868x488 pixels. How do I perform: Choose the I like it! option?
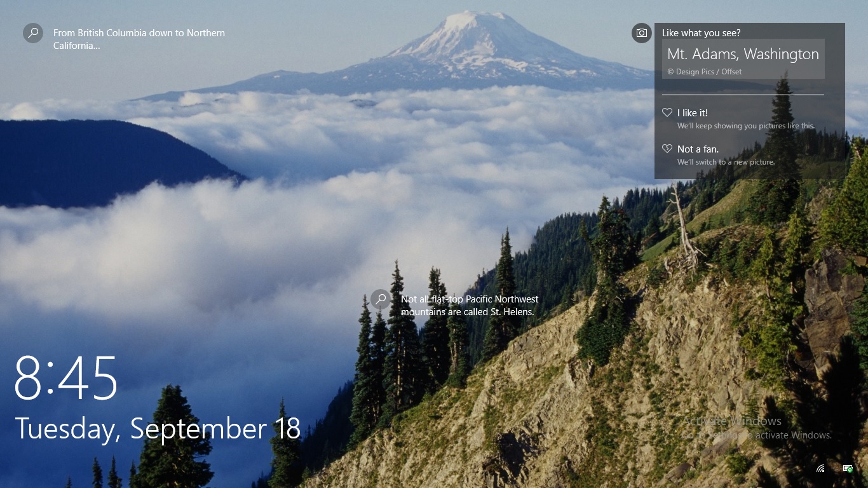point(692,113)
